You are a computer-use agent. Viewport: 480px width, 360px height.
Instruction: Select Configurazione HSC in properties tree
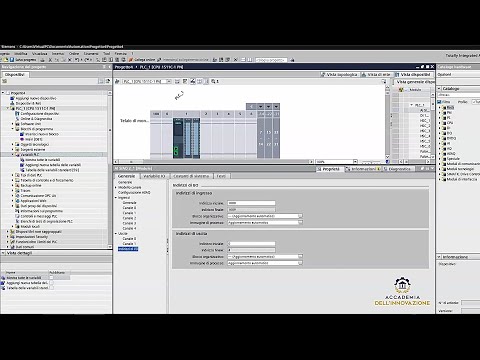(x=134, y=193)
